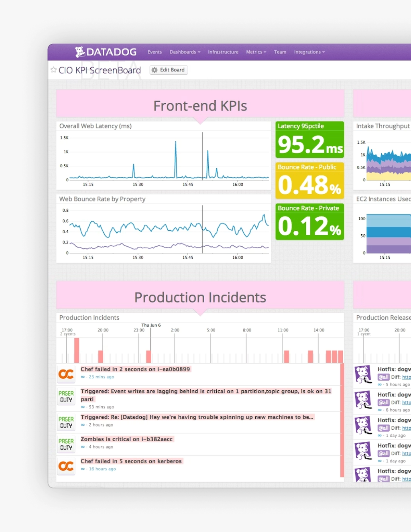Click PagerDuty icon beside Event writes lagging alert
Viewport: 411px width, 532px height.
pyautogui.click(x=66, y=396)
